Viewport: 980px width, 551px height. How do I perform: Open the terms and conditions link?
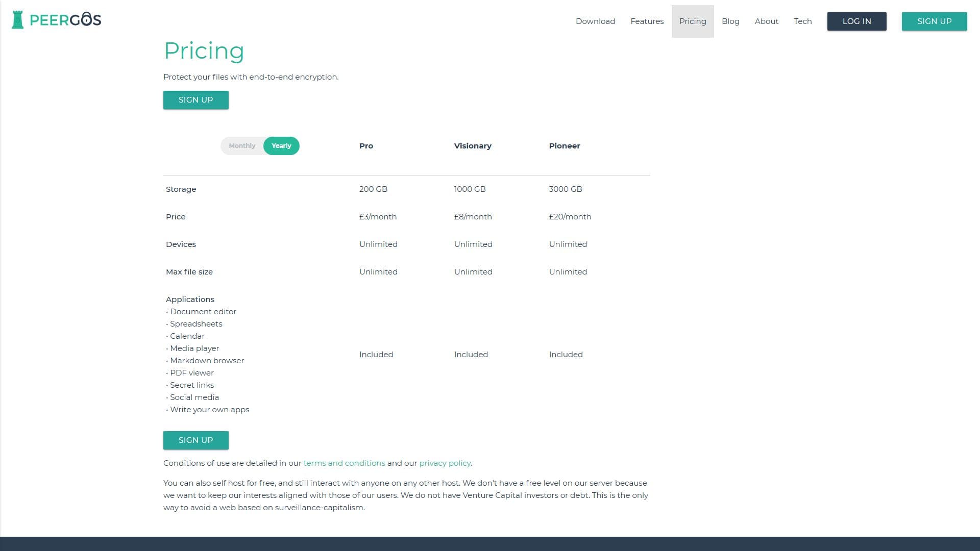point(344,463)
